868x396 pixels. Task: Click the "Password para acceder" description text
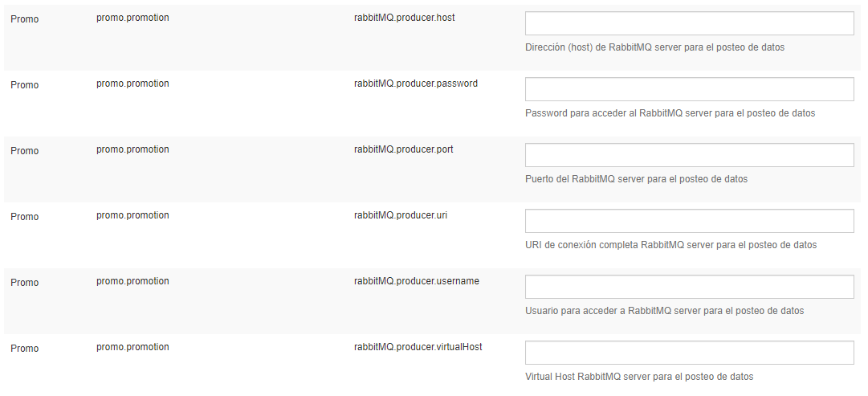coord(670,113)
